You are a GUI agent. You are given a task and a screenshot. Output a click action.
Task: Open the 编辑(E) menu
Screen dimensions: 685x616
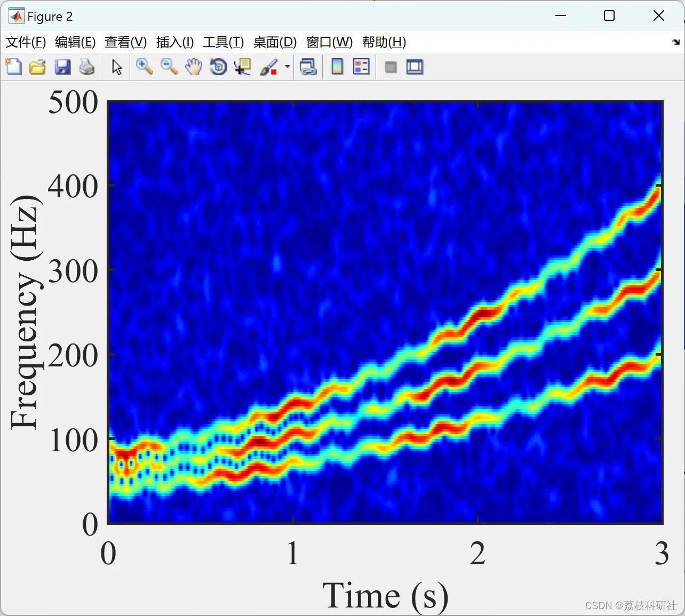click(75, 42)
